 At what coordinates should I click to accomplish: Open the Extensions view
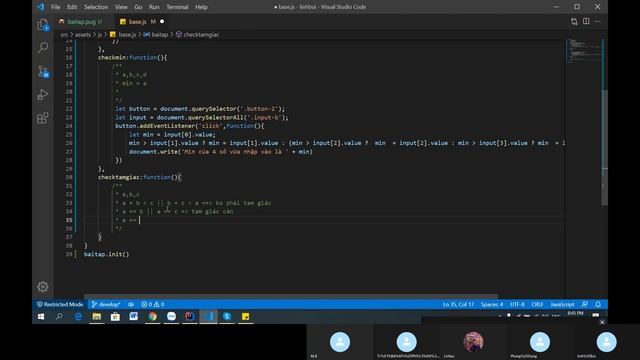(x=43, y=118)
